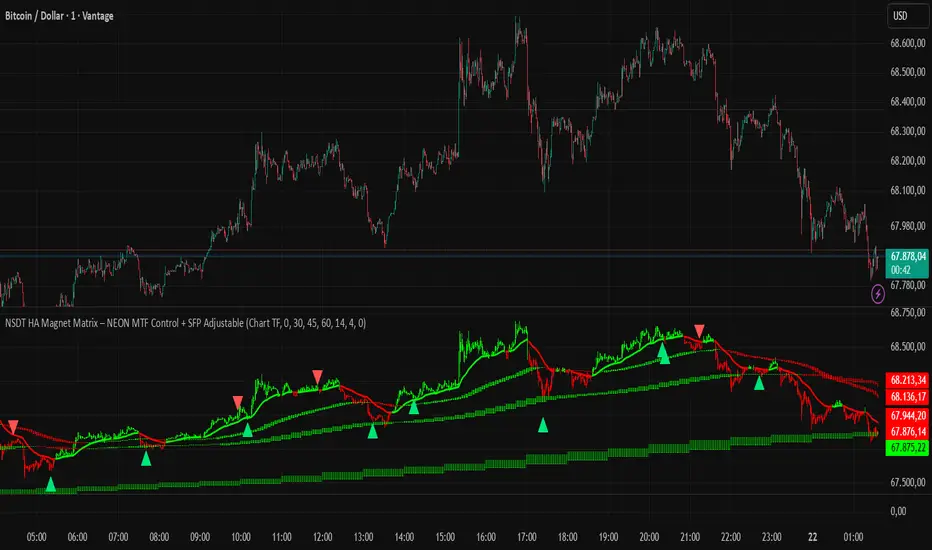Click the green up signal triangle near 13:15
This screenshot has width=932, height=550.
[x=372, y=432]
